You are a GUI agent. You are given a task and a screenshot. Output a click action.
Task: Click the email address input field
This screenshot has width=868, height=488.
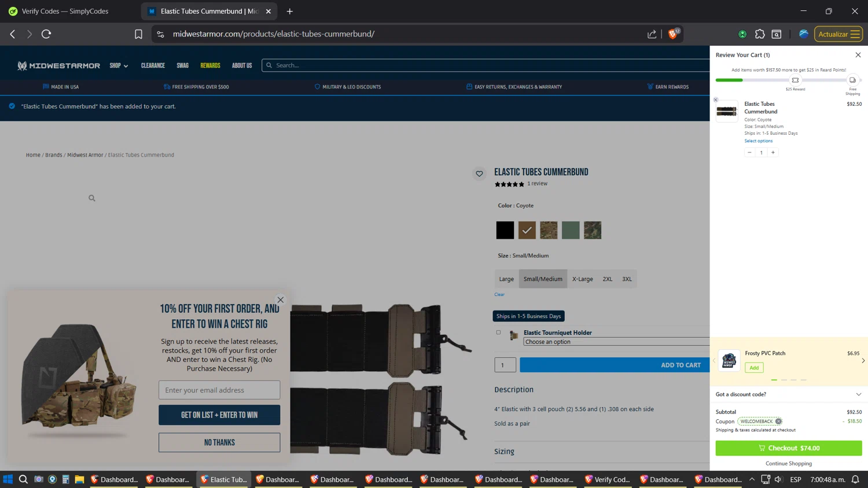[219, 390]
